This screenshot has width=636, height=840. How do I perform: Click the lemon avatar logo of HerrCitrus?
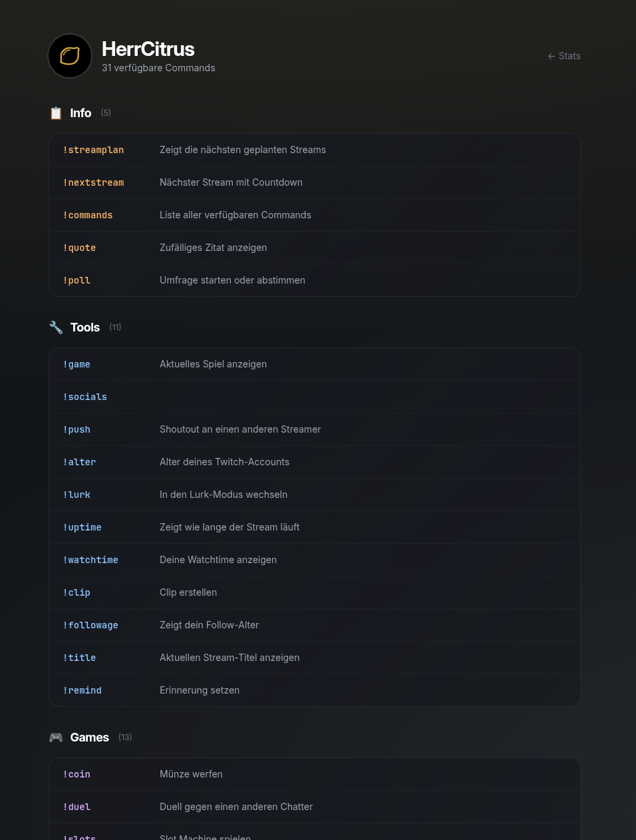(x=69, y=55)
